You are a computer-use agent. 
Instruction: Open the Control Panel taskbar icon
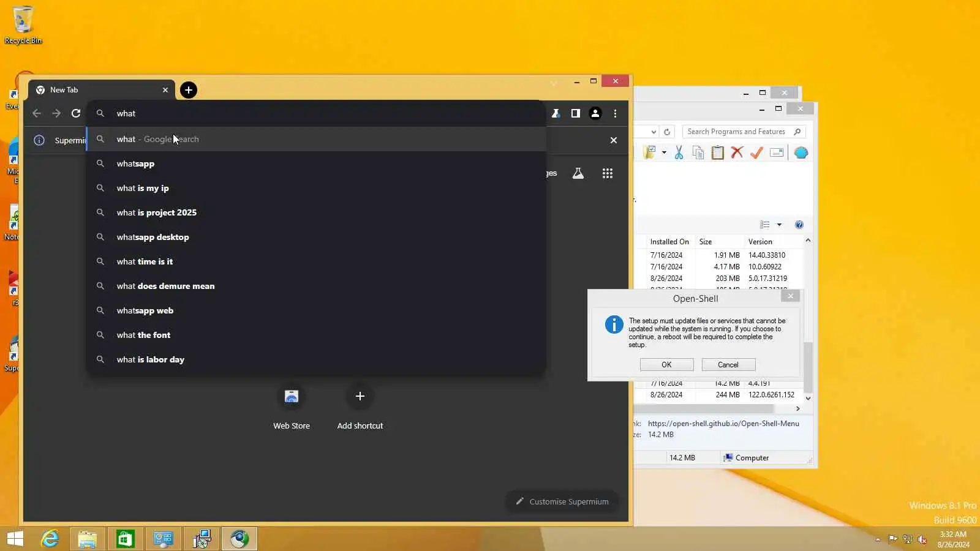click(164, 539)
